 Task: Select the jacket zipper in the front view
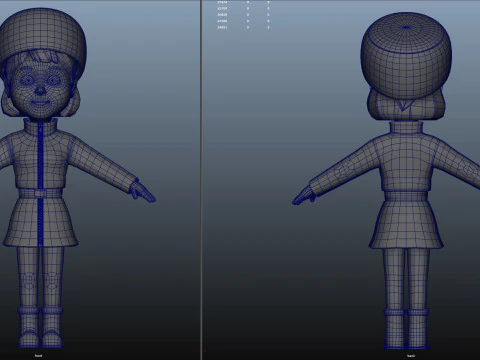point(40,156)
